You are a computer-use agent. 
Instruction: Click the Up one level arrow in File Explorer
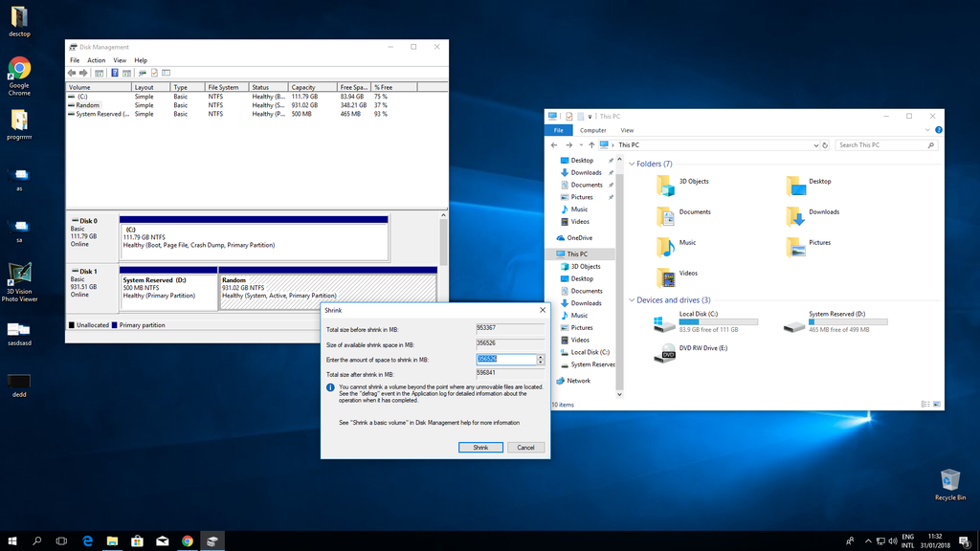pyautogui.click(x=591, y=145)
